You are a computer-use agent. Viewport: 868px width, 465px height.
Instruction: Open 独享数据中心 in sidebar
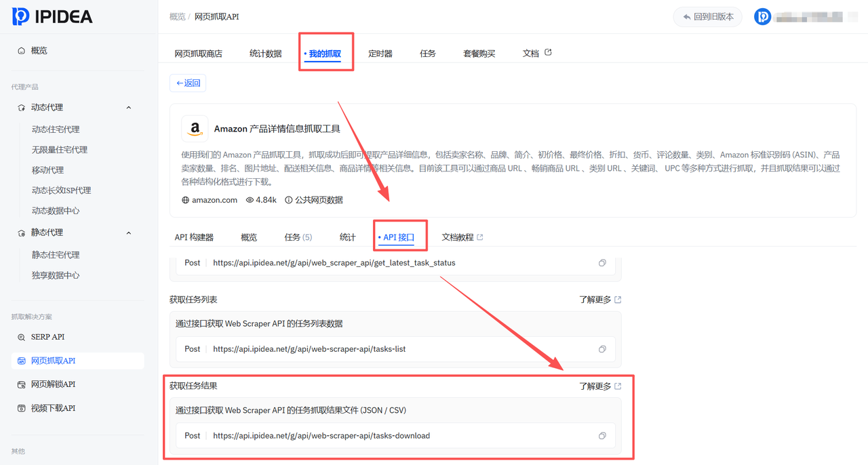[56, 275]
